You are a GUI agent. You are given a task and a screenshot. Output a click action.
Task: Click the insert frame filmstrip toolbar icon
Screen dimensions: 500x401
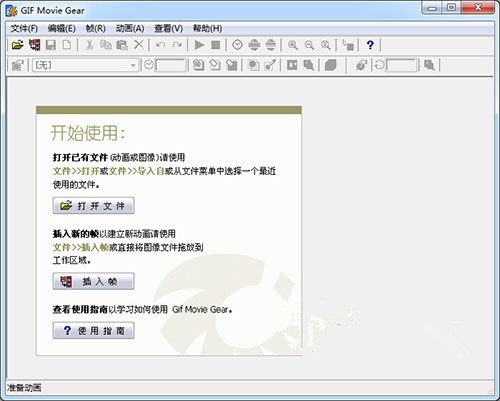tap(35, 45)
